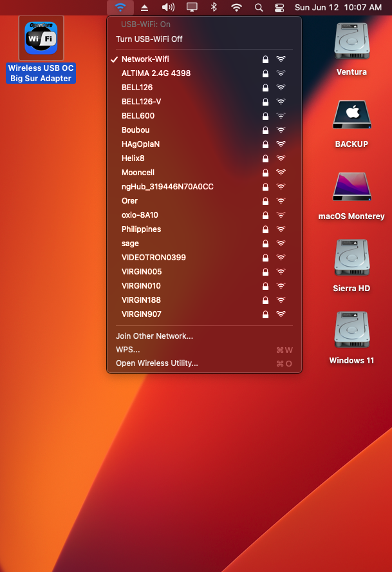Image resolution: width=392 pixels, height=572 pixels.
Task: Click the lock icon beside BELL600
Action: point(265,116)
